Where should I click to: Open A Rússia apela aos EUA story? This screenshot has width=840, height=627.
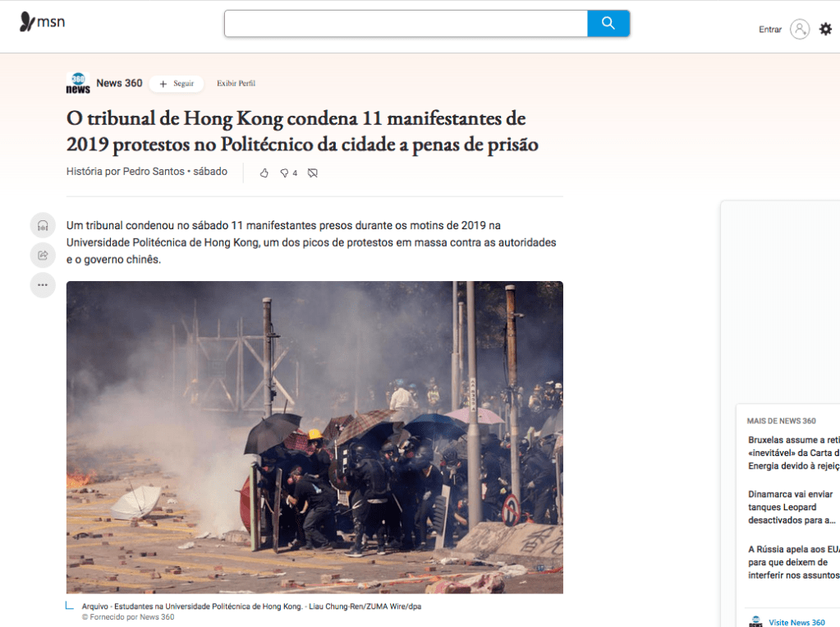793,562
